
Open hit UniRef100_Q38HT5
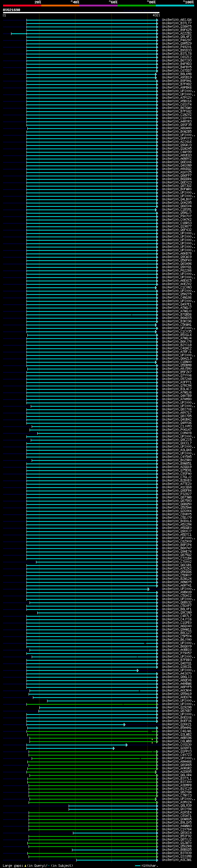point(177,26)
